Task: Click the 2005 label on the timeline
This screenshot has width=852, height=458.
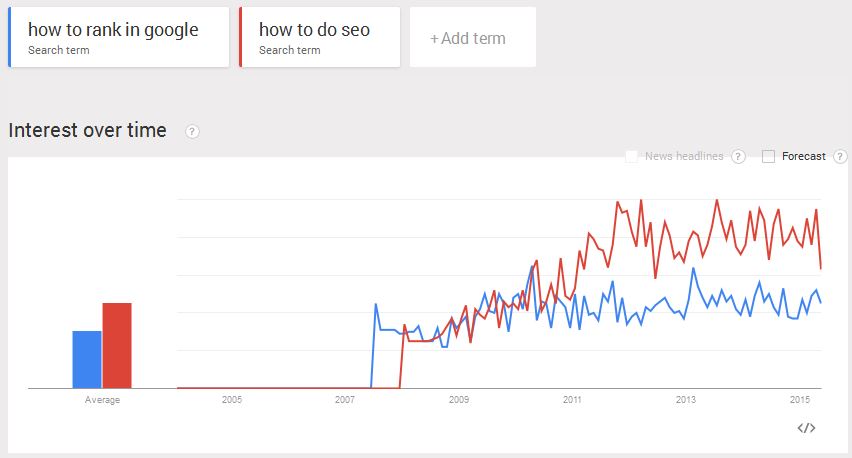Action: 231,400
